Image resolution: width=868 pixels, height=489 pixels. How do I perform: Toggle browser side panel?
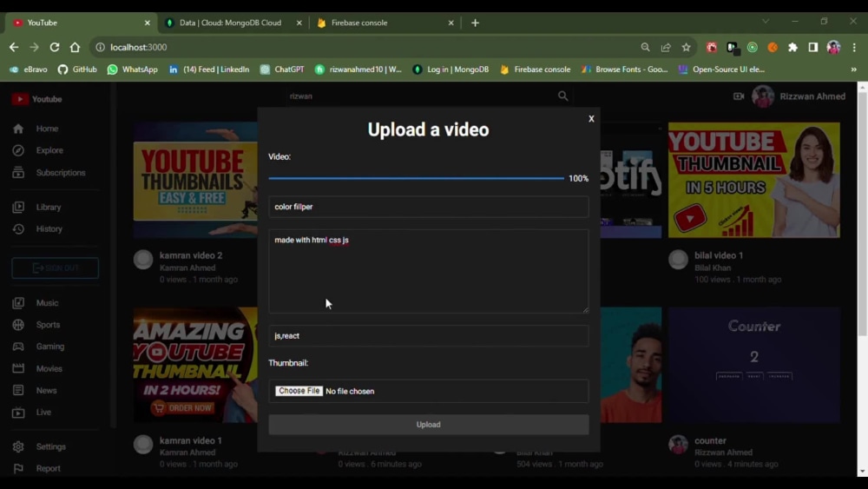tap(813, 48)
